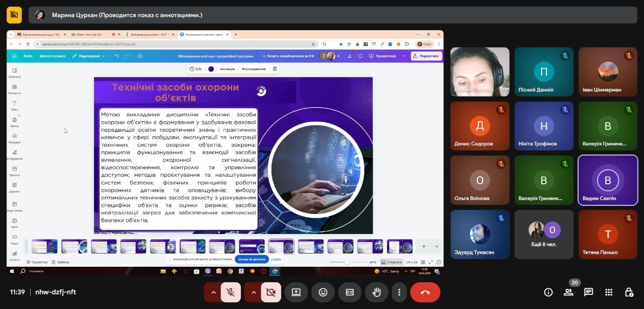Toggle closed captions button
Viewport: 644px width, 309px height.
[350, 292]
